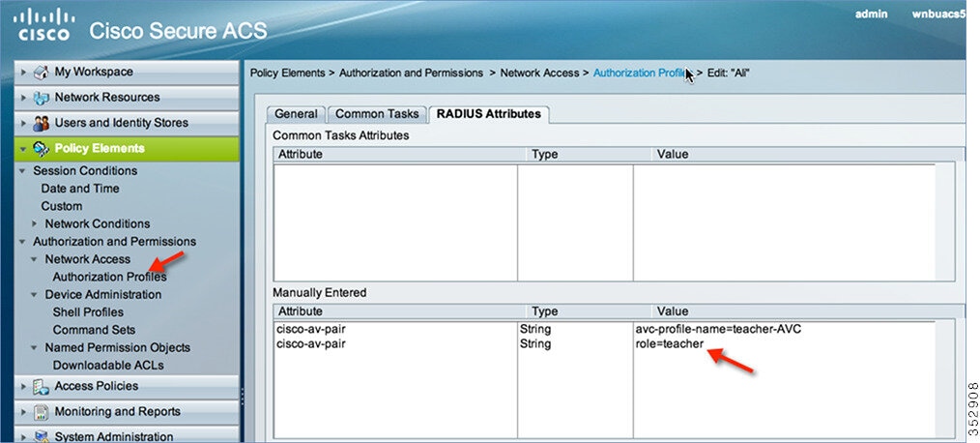Click the Network Resources icon
Screen dimensions: 980x443
[41, 98]
